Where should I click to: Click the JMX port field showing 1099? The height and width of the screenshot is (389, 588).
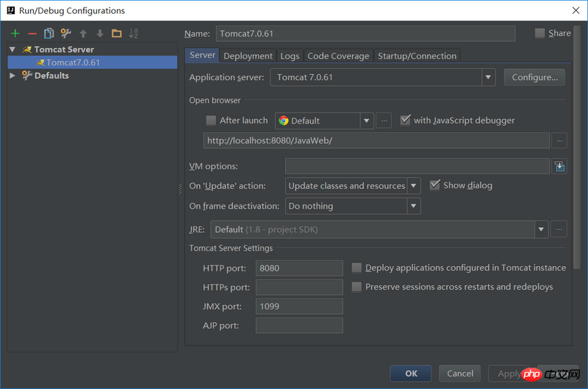pos(299,307)
